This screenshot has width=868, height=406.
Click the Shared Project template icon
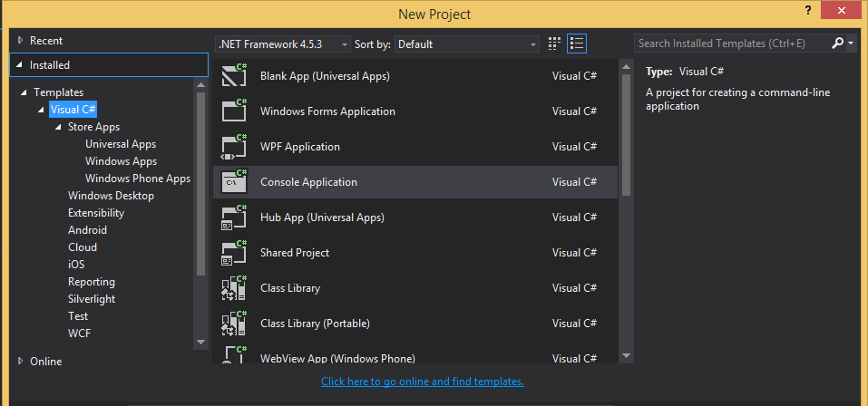point(234,252)
